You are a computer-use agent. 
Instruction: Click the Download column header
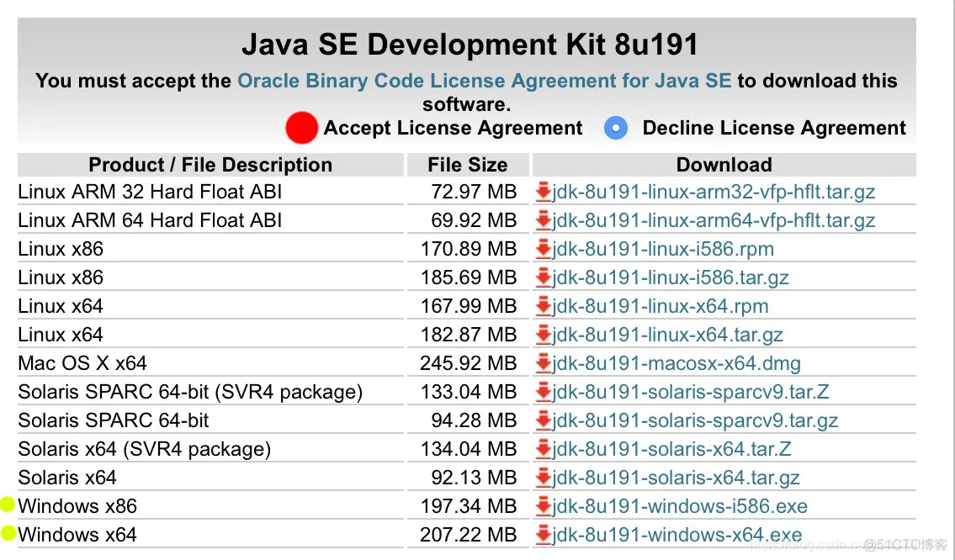(x=724, y=164)
